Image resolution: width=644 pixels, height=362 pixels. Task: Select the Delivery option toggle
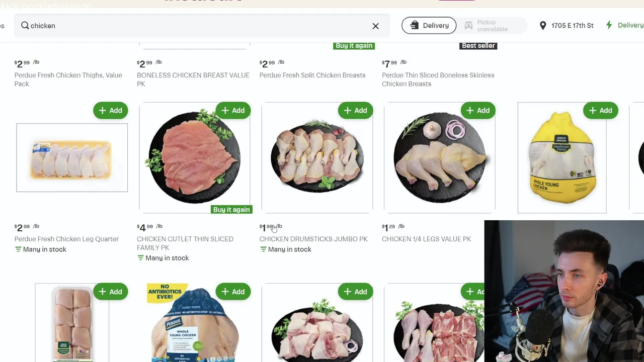tap(429, 26)
